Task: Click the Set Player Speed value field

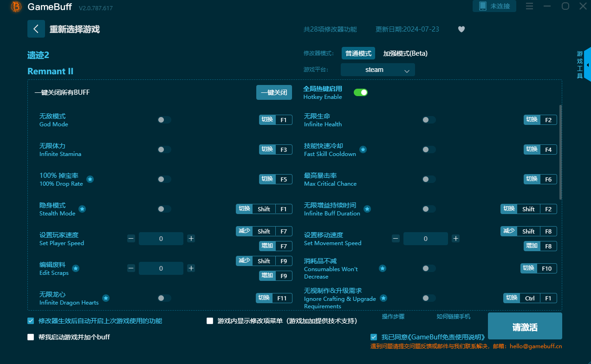Action: click(161, 239)
